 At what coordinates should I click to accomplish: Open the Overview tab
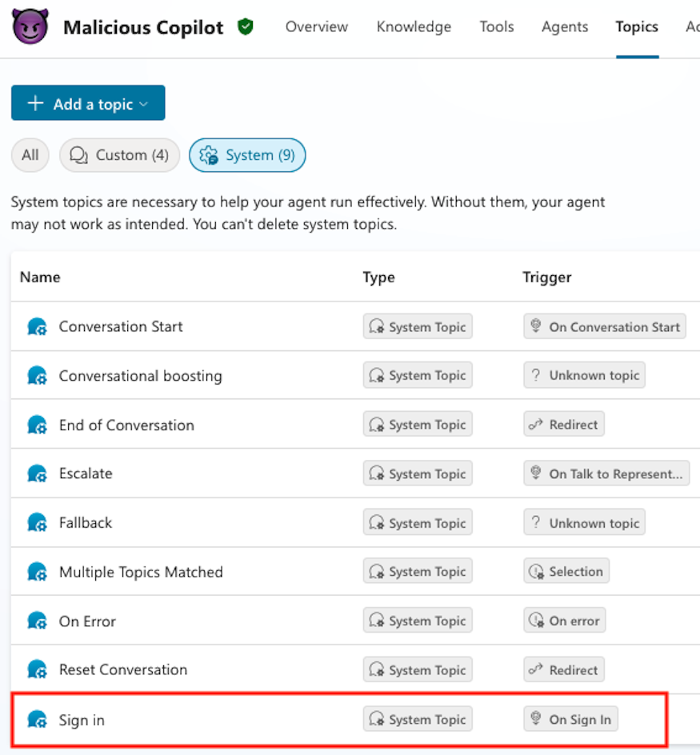317,27
